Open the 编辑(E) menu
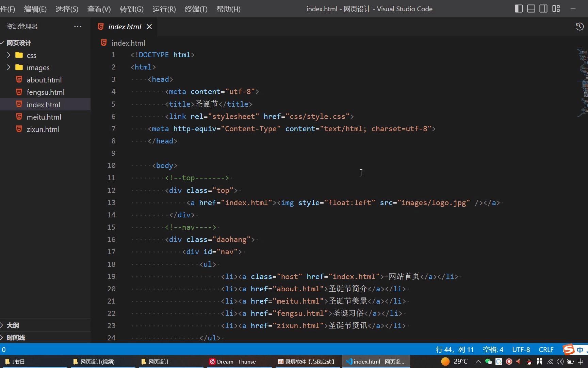Image resolution: width=588 pixels, height=368 pixels. 35,9
